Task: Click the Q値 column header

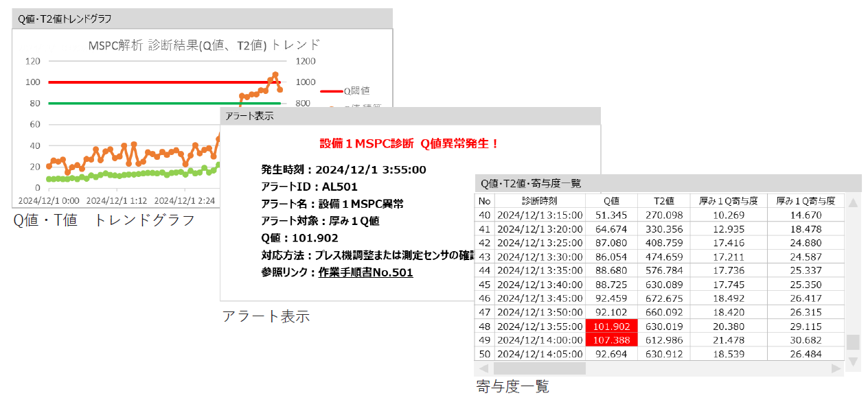Action: pos(611,200)
